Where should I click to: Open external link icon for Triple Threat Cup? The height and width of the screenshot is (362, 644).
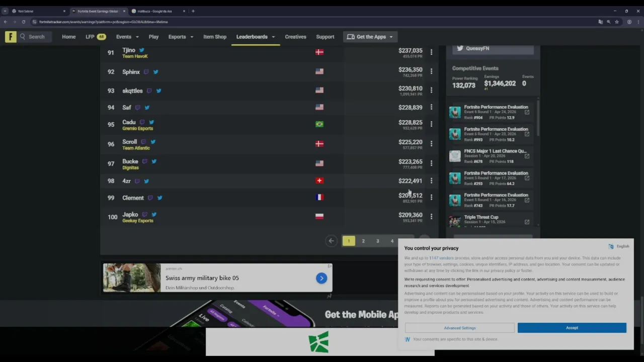tap(527, 222)
